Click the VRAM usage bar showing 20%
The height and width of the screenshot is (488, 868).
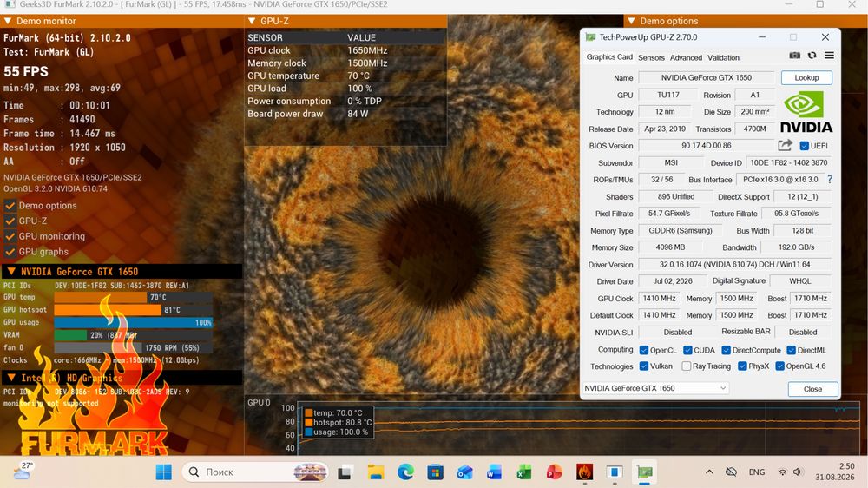click(133, 335)
